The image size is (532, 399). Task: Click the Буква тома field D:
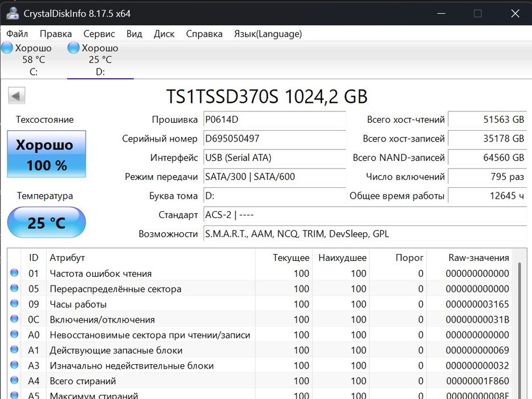click(x=274, y=196)
